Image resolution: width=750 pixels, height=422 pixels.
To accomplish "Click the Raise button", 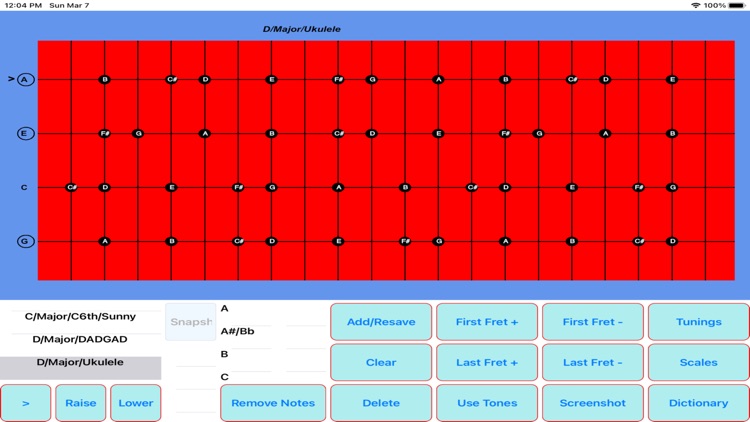I will click(x=80, y=403).
